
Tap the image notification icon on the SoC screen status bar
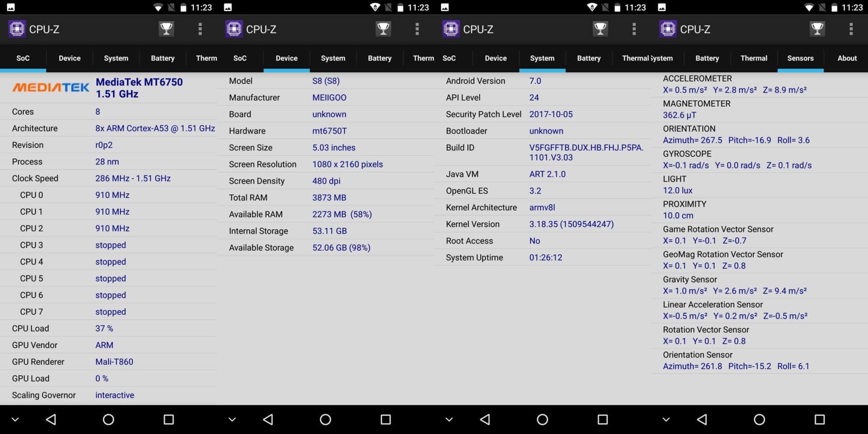pyautogui.click(x=11, y=7)
